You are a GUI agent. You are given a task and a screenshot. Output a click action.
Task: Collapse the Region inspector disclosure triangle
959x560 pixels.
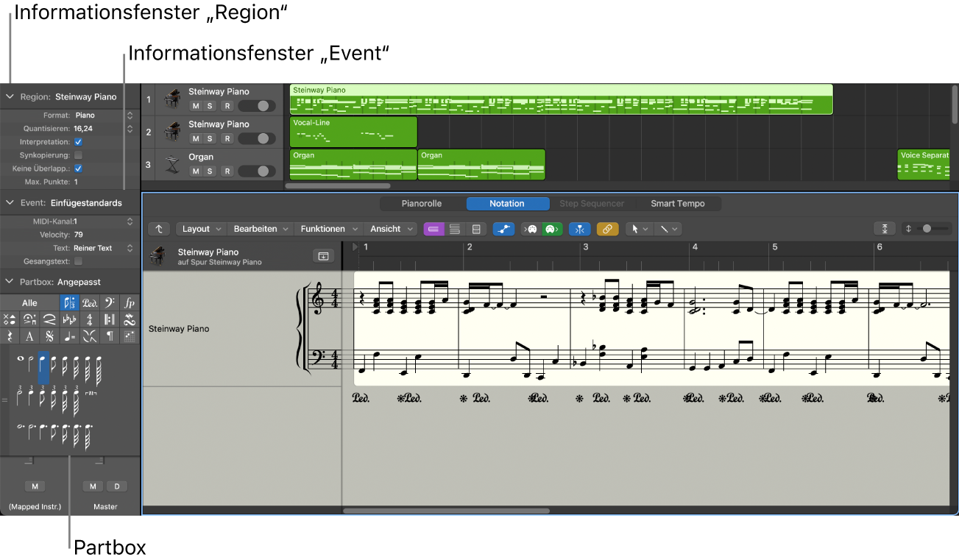[10, 96]
